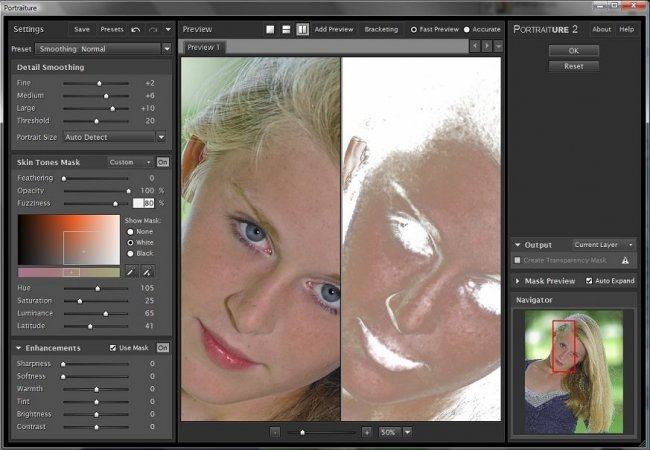Toggle the Auto Expand checkbox
The width and height of the screenshot is (650, 450).
click(589, 281)
